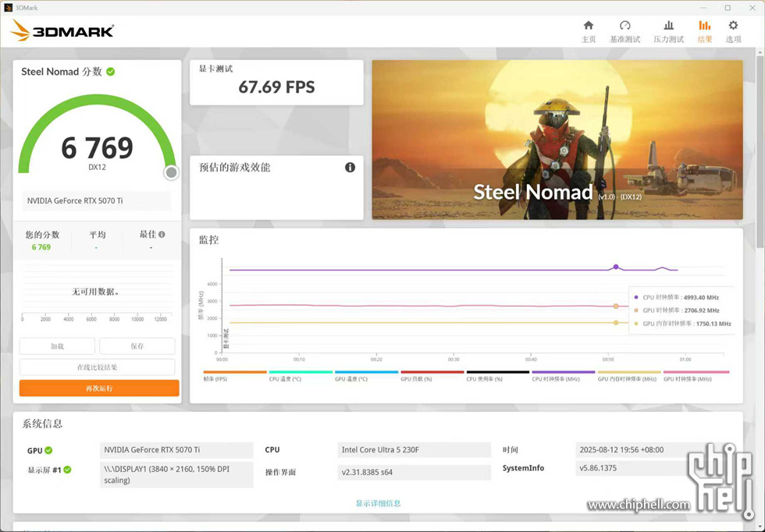Click the 监控 monitoring section heading
This screenshot has width=765, height=532.
[209, 240]
